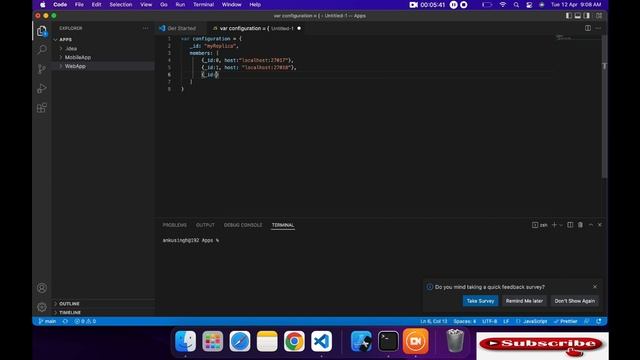The image size is (640, 360).
Task: Split the editor to the right
Action: pos(588,28)
